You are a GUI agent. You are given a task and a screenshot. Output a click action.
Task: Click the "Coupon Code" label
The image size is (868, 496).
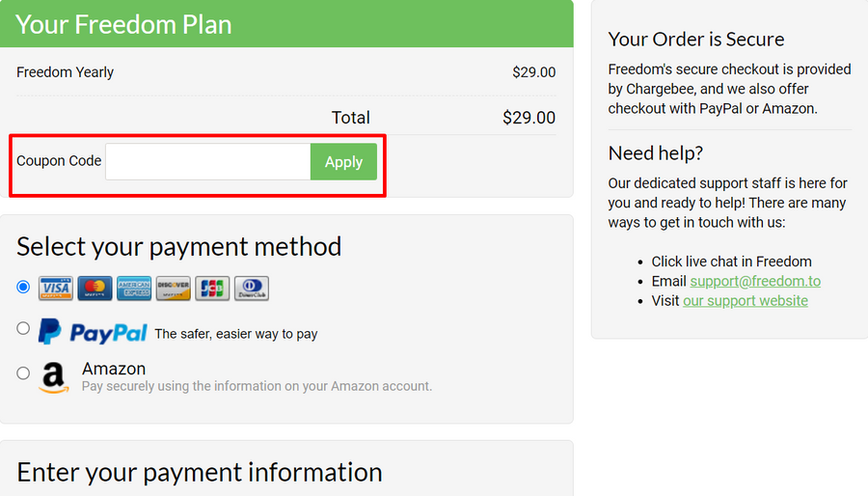coord(59,161)
